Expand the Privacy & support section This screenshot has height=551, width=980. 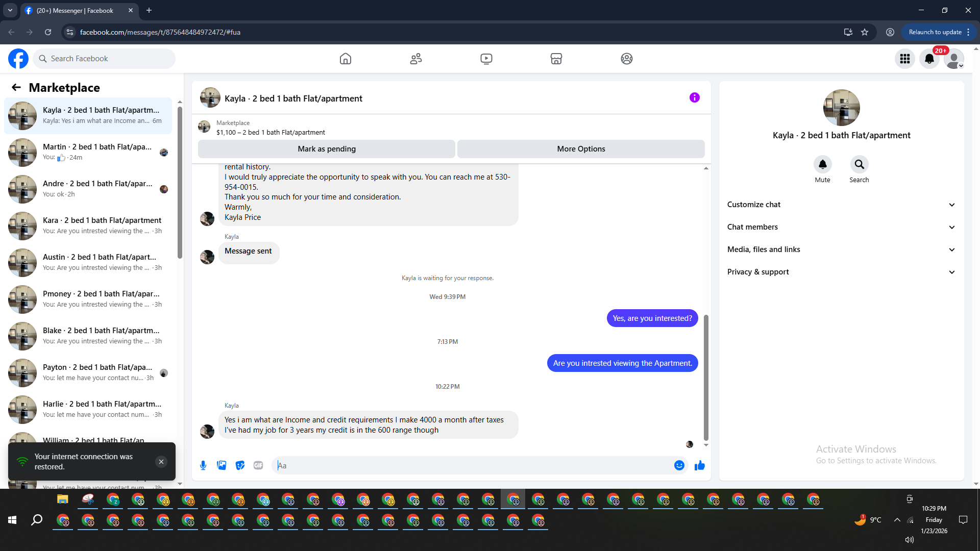point(841,272)
